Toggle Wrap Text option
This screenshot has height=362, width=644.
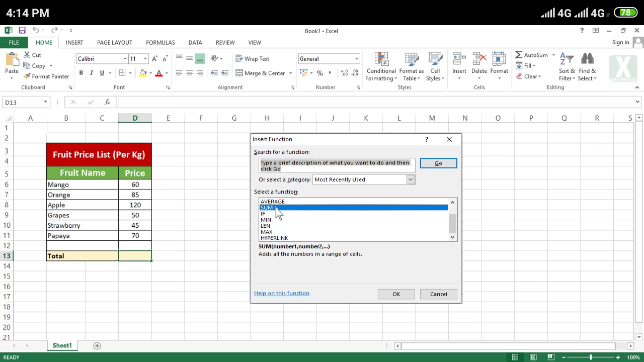(253, 59)
